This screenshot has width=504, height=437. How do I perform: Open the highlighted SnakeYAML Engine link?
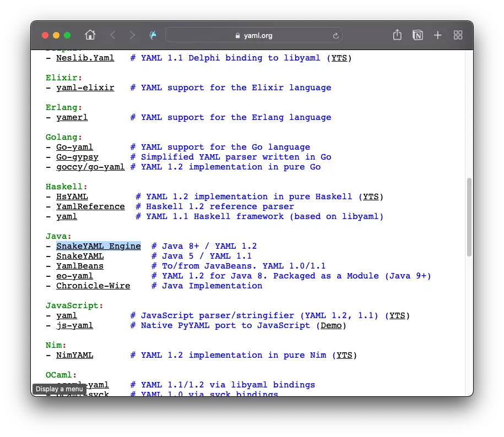99,246
